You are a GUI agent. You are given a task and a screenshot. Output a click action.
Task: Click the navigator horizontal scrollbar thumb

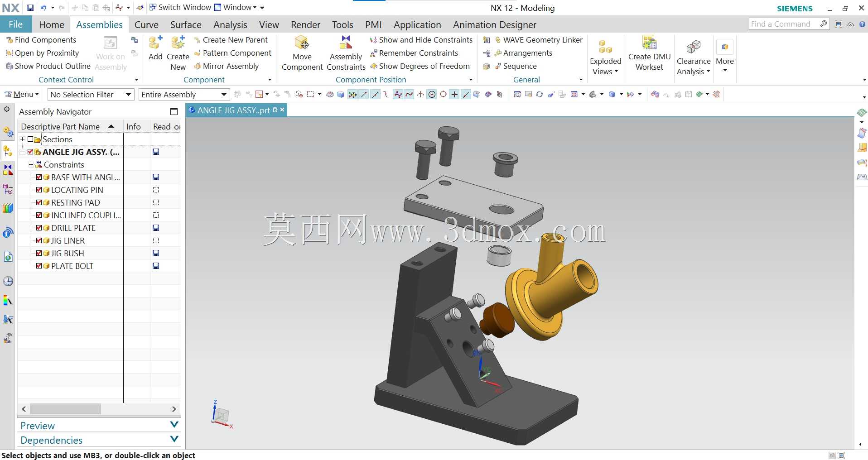click(65, 409)
